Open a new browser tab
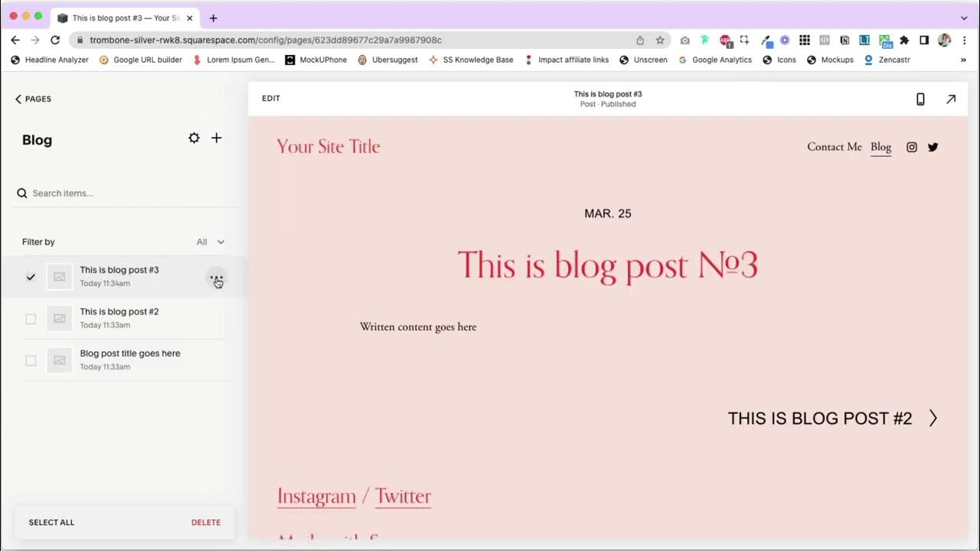 pos(213,18)
